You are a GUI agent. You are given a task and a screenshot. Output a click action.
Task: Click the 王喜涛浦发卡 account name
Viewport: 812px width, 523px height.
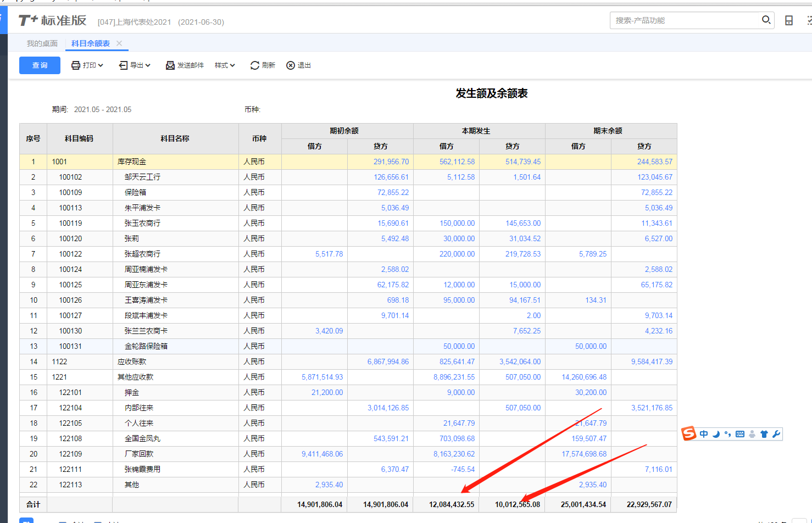146,300
